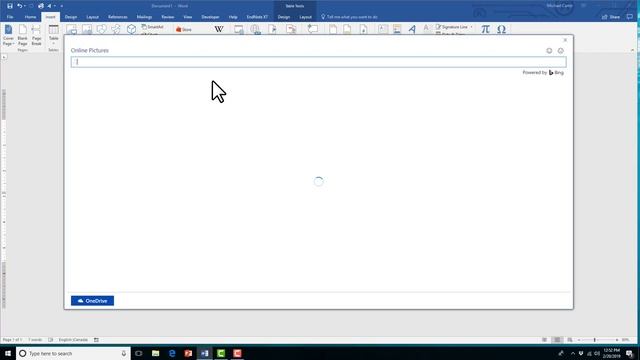The image size is (640, 360).
Task: Click the Share button
Action: 611,17
